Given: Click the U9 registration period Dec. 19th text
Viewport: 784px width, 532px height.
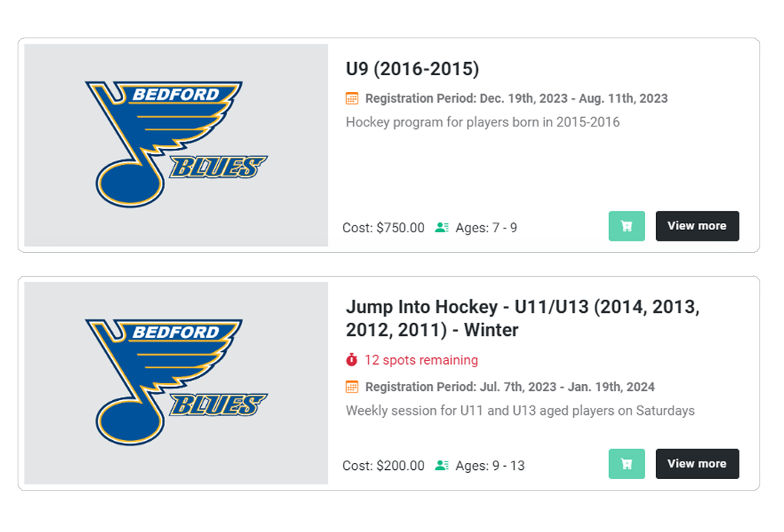Looking at the screenshot, I should tap(516, 98).
